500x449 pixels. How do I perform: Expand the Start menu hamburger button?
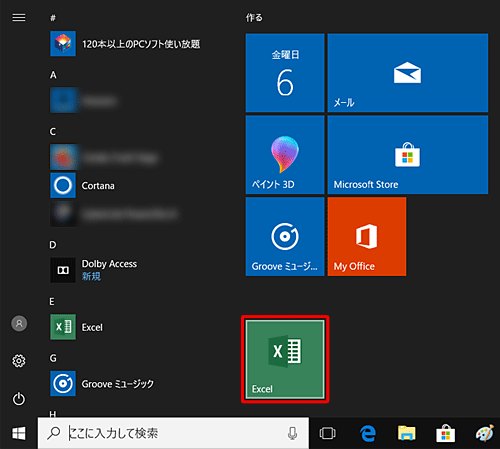coord(19,17)
